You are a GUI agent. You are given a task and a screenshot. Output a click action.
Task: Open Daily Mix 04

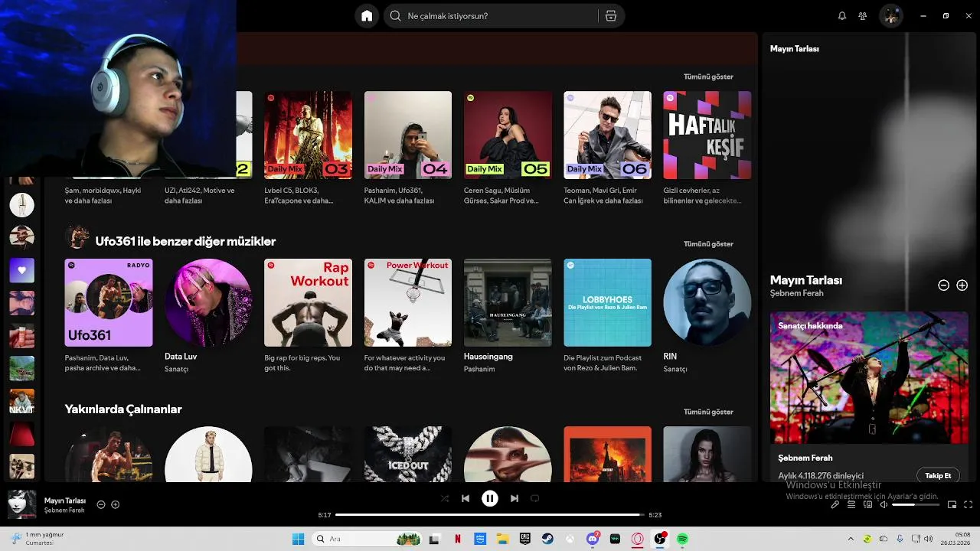coord(408,135)
